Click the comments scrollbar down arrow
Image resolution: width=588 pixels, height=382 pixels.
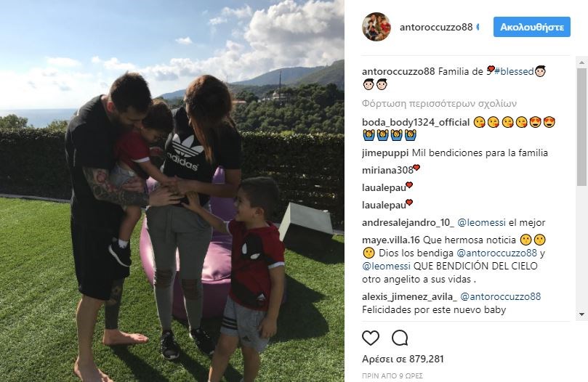(581, 314)
